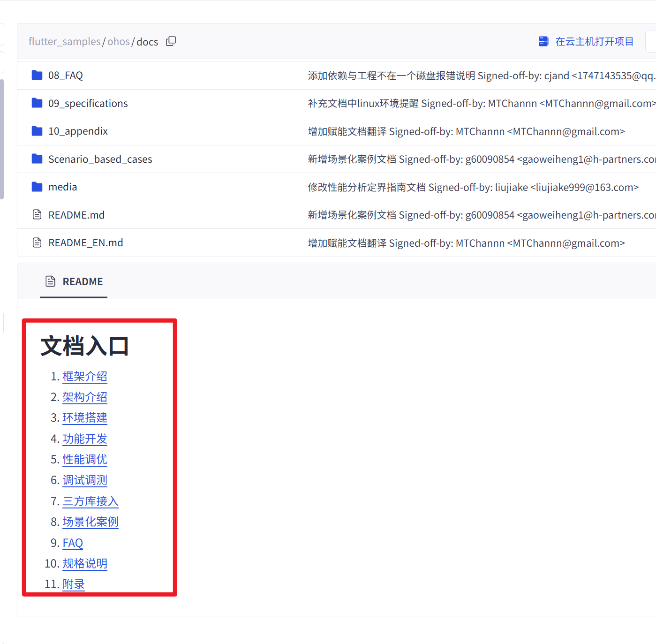
Task: Click the 10_appendix folder icon
Action: pos(37,131)
